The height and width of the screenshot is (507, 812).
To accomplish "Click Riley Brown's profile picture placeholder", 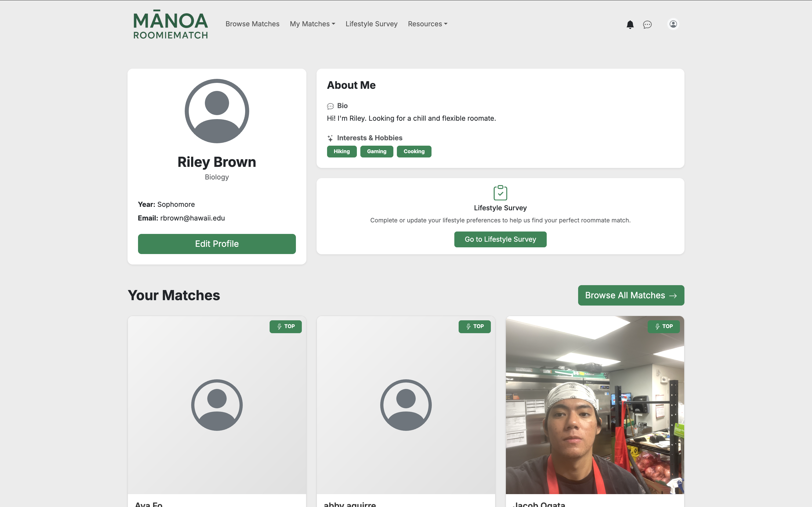I will pyautogui.click(x=217, y=111).
